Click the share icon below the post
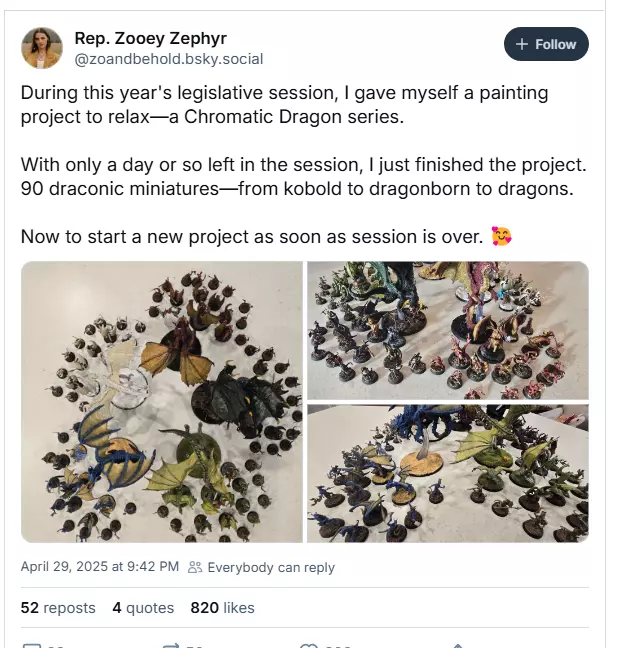Viewport: 621px width, 648px height. point(457,645)
